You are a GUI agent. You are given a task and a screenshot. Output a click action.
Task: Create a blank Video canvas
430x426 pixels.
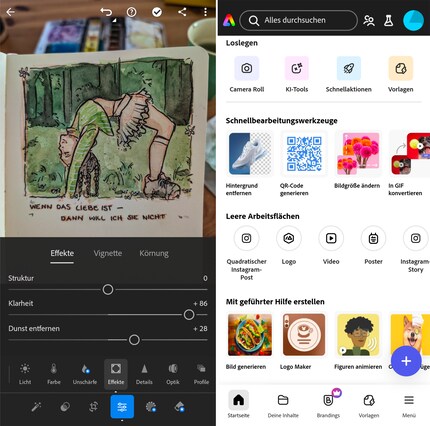point(331,246)
